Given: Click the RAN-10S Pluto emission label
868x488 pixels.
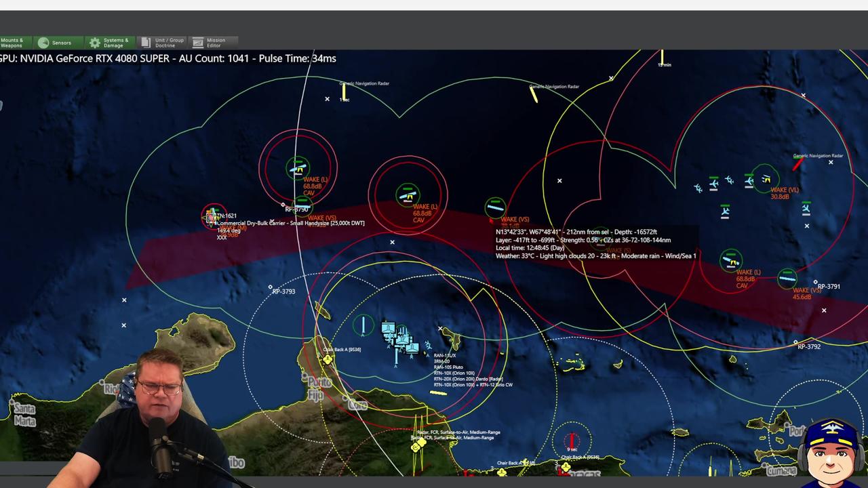Looking at the screenshot, I should point(448,367).
